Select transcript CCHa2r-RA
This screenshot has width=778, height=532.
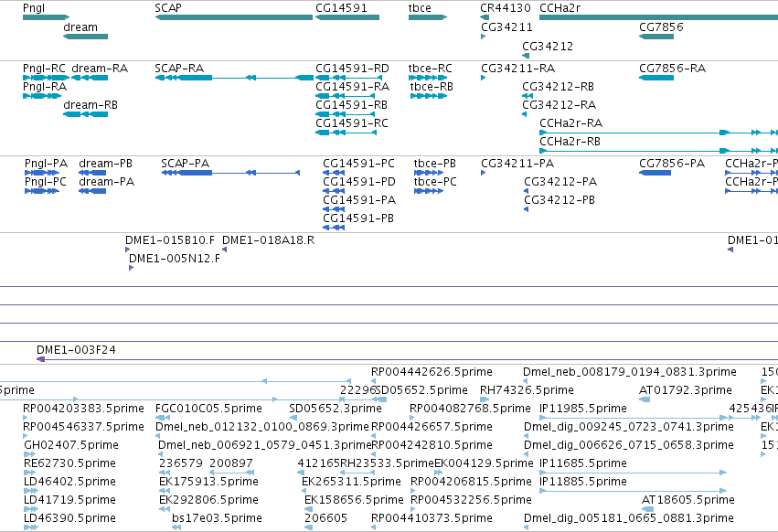point(571,123)
